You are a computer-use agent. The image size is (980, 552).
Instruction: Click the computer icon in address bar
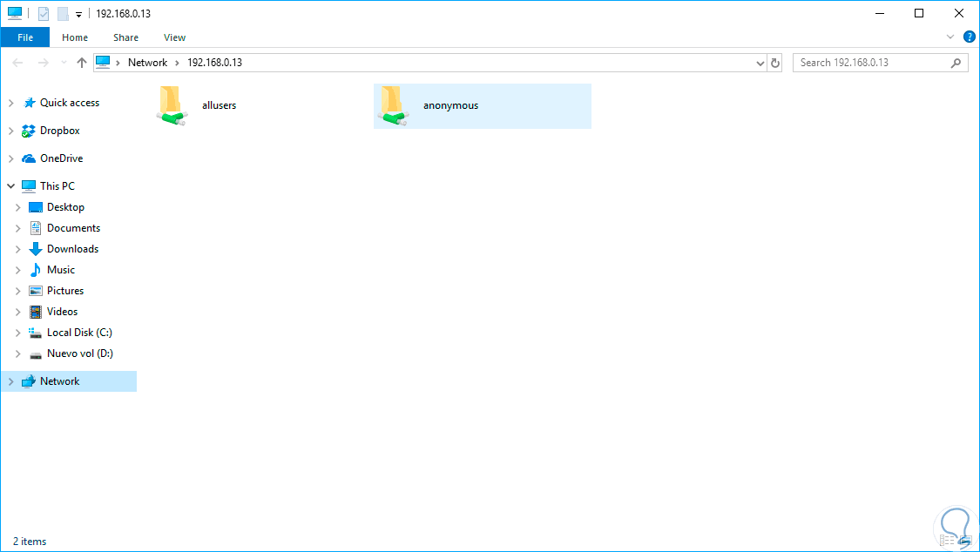click(103, 62)
